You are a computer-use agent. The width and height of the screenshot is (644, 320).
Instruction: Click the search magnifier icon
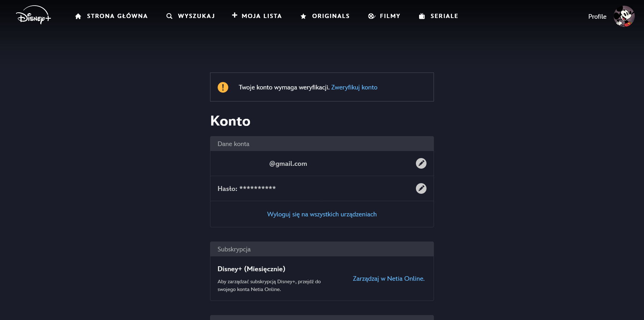(169, 16)
